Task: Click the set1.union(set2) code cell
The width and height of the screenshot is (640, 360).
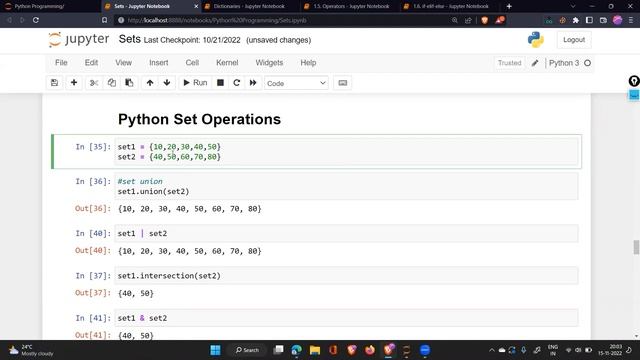Action: coord(346,186)
